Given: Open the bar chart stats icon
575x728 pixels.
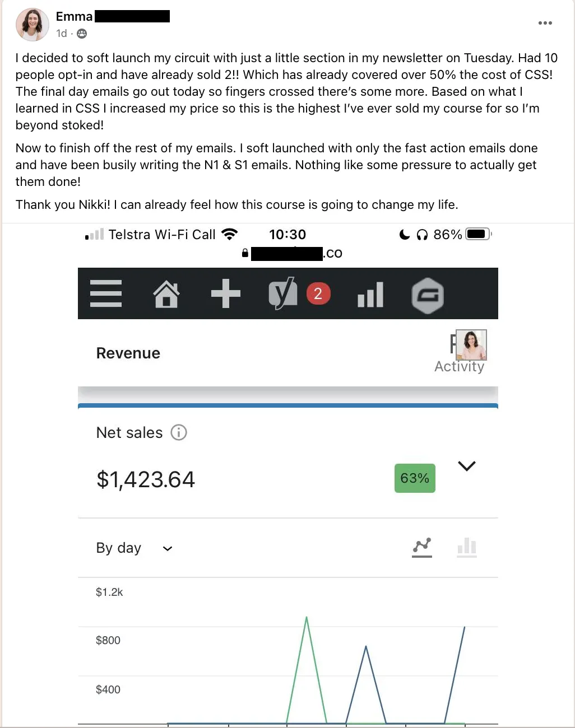Looking at the screenshot, I should click(x=370, y=294).
